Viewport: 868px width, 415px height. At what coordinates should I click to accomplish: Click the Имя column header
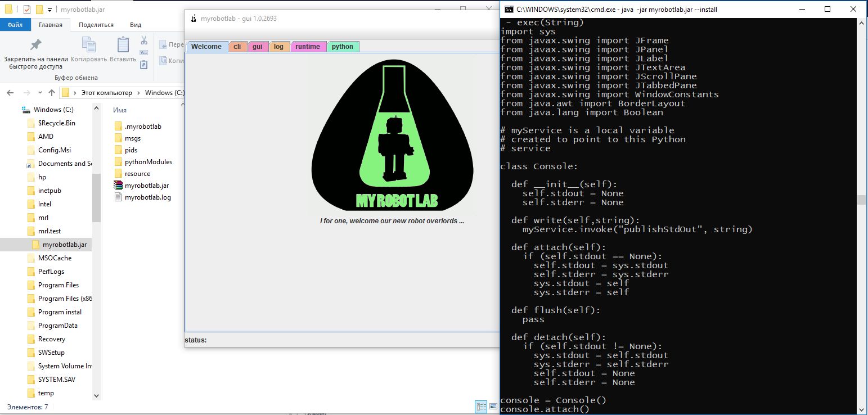[x=120, y=110]
